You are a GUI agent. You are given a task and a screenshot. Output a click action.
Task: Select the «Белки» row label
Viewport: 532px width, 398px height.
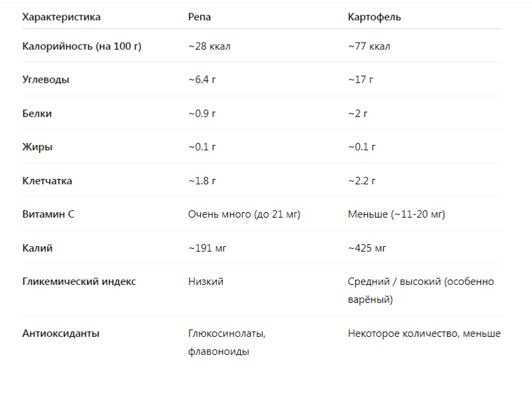[37, 114]
